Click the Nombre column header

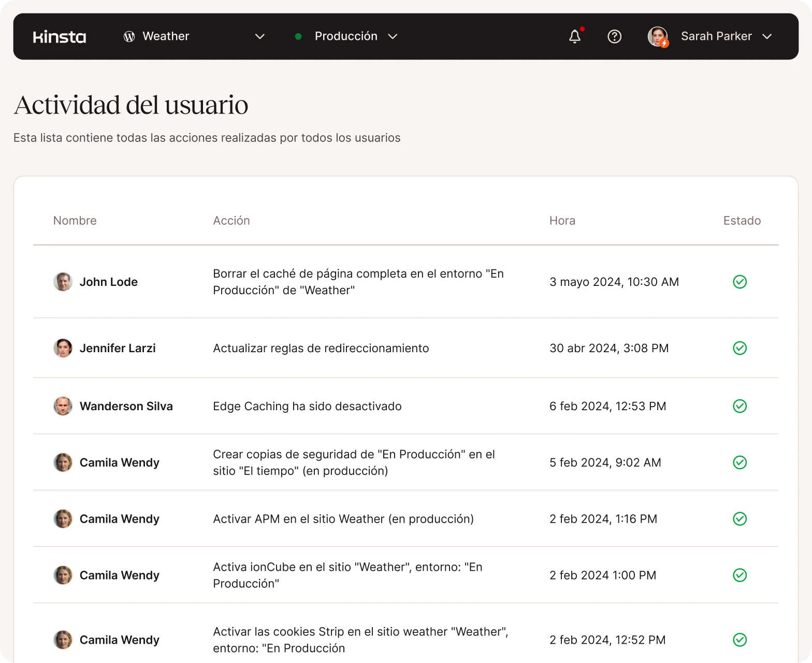pos(75,221)
